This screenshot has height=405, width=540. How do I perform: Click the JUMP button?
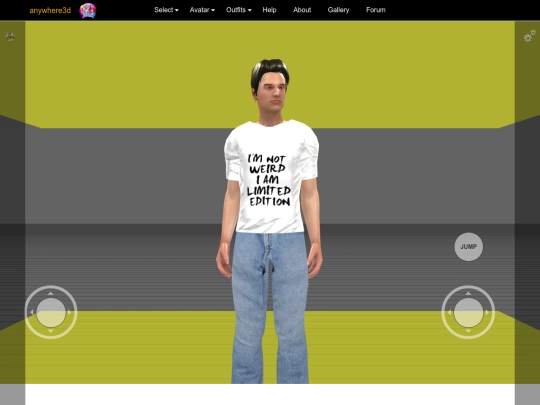click(x=468, y=247)
